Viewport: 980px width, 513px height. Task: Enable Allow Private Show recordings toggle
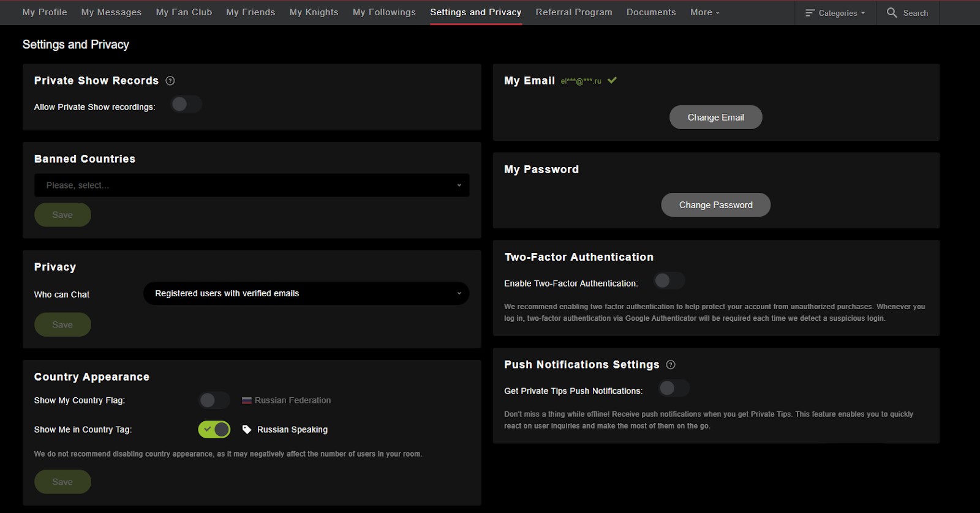(186, 104)
